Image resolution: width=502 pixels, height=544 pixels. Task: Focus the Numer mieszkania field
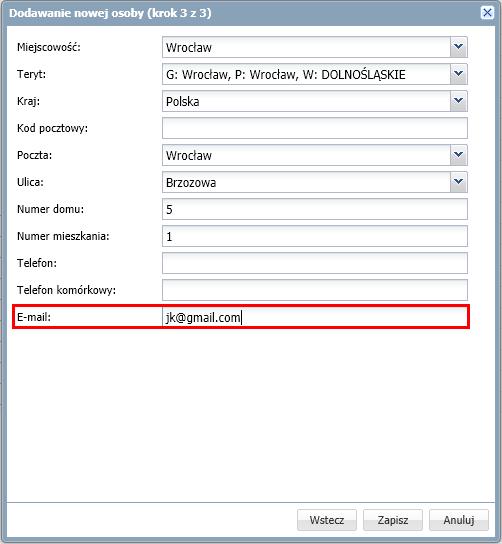tap(315, 236)
